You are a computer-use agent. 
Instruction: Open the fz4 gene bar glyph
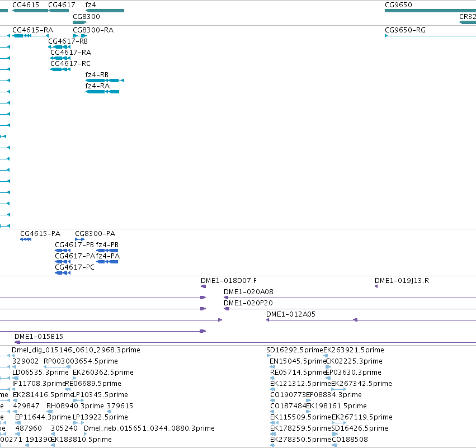coord(105,11)
